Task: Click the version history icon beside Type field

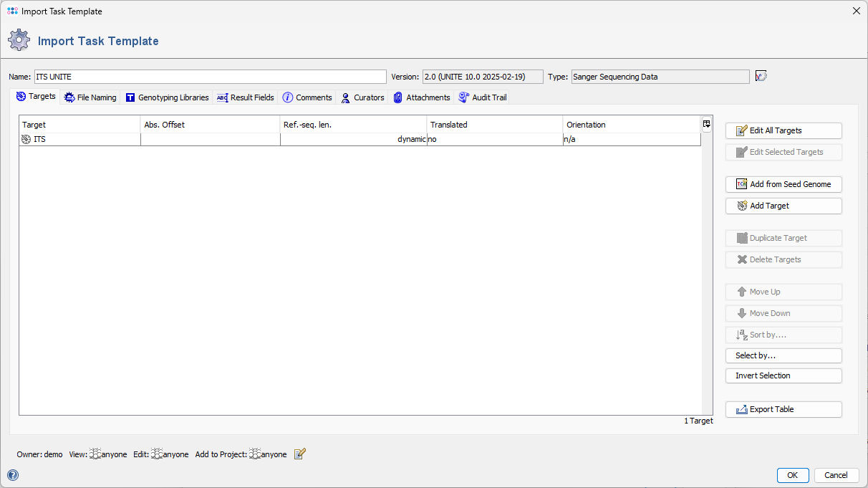Action: coord(761,76)
